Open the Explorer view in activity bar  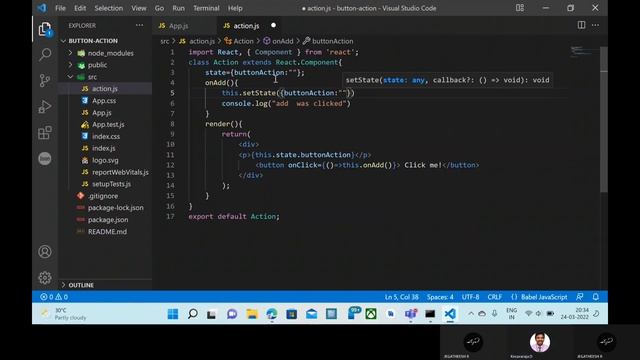(45, 29)
